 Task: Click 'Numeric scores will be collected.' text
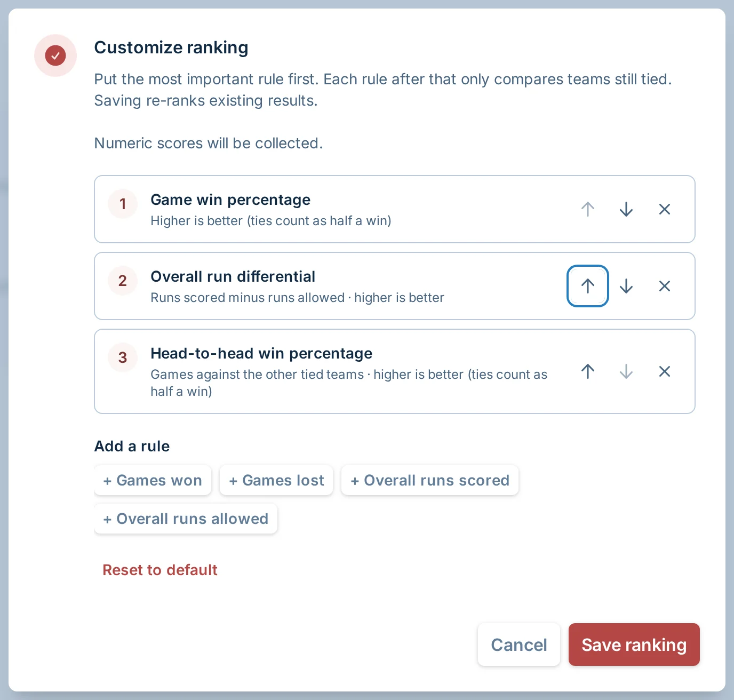coord(209,143)
